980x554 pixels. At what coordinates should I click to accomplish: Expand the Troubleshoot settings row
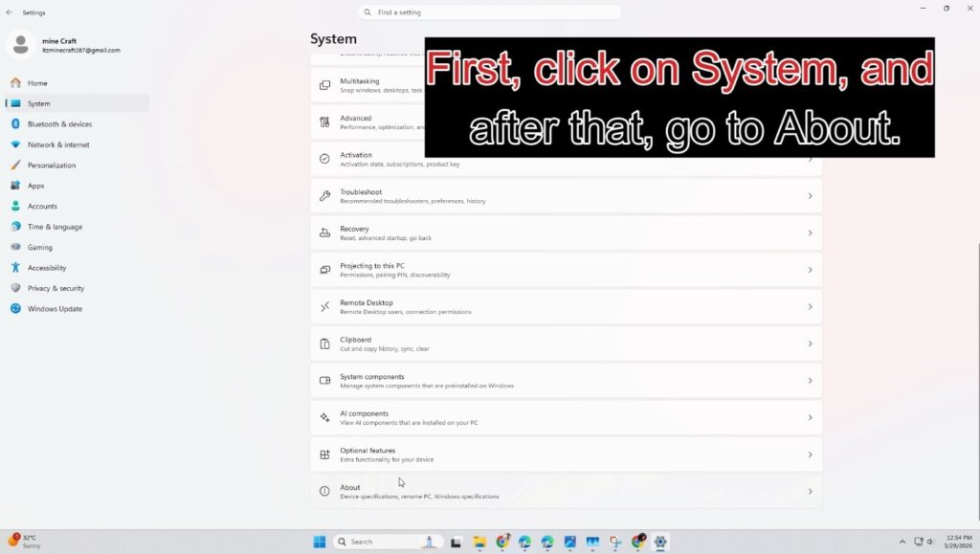point(567,195)
